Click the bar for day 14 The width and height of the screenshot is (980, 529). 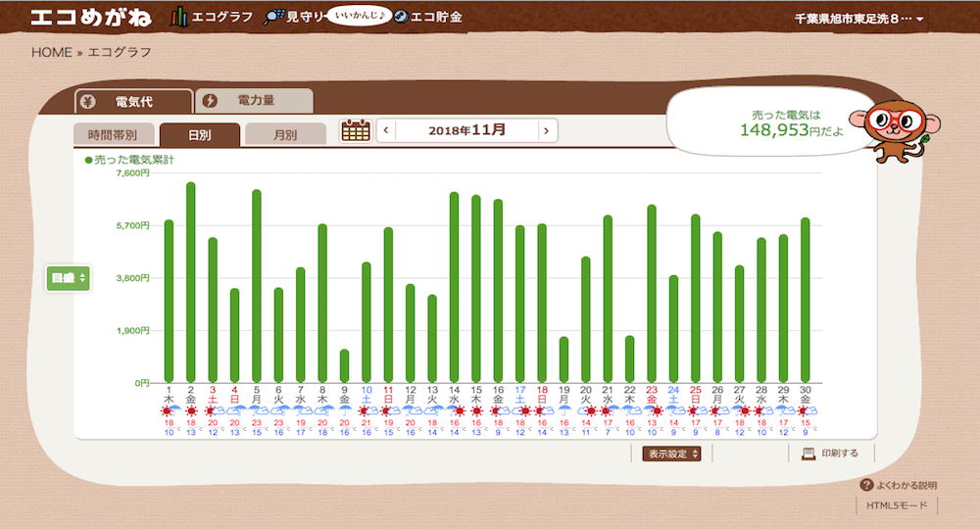(455, 287)
